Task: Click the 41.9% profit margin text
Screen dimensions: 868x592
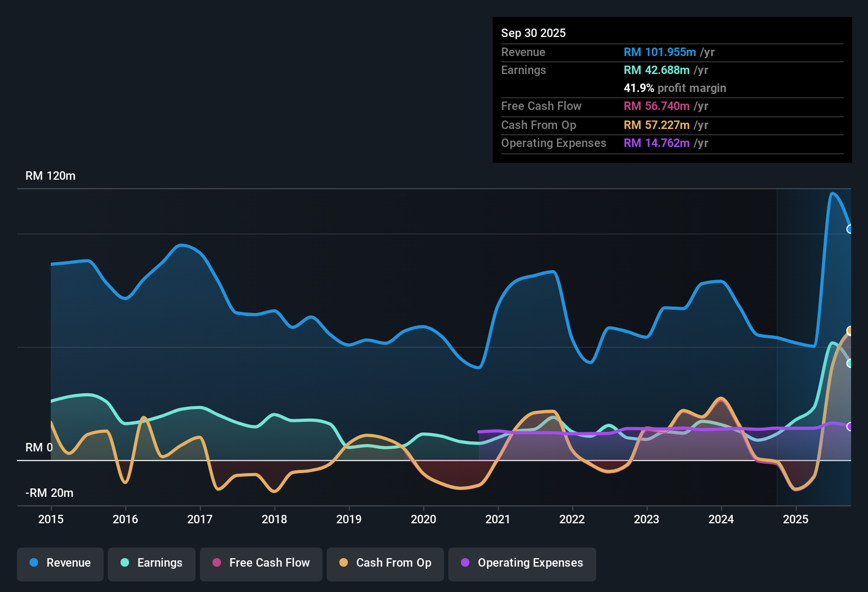Action: coord(675,88)
